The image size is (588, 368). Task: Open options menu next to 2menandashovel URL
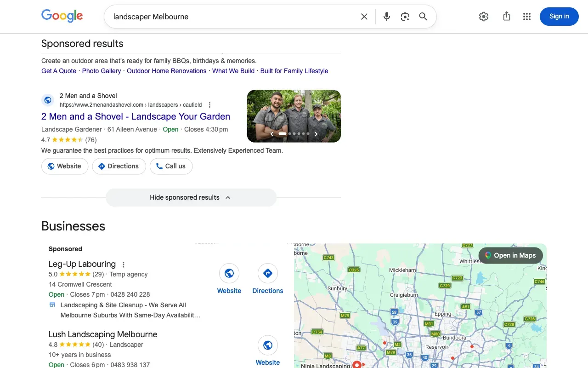pyautogui.click(x=210, y=105)
